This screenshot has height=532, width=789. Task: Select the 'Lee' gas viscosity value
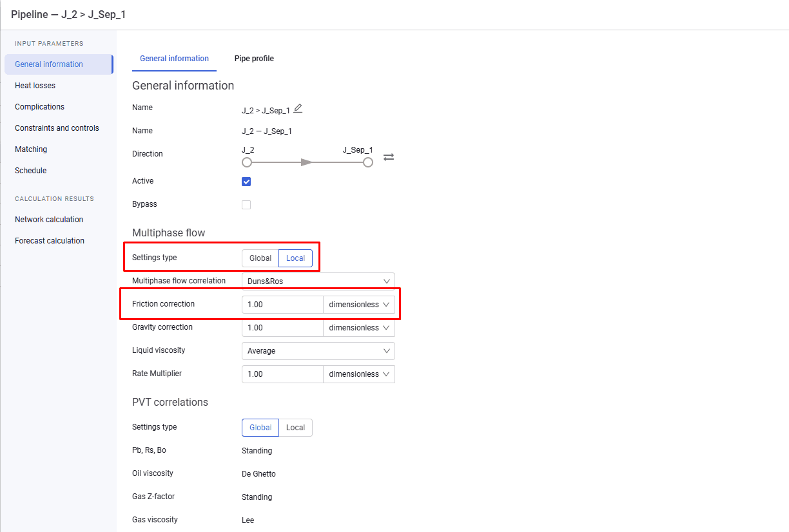(248, 520)
